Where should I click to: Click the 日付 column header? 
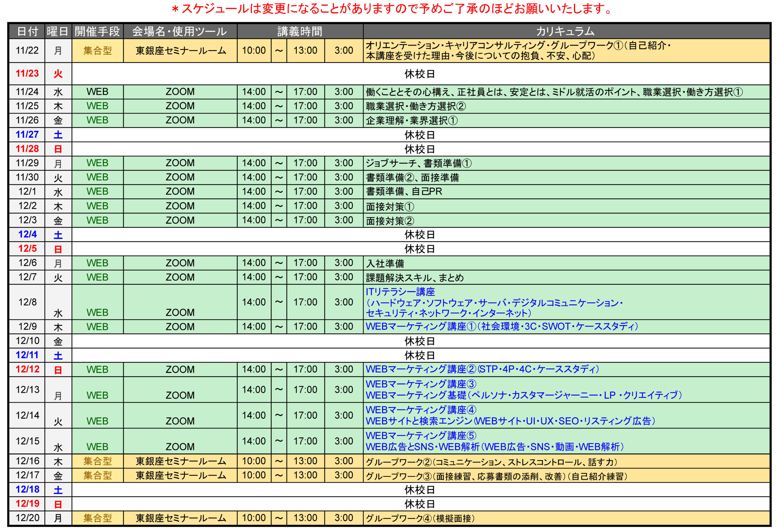[x=27, y=32]
